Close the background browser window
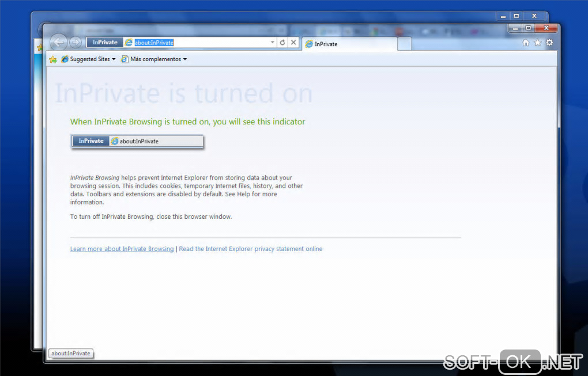This screenshot has width=588, height=376. [535, 16]
